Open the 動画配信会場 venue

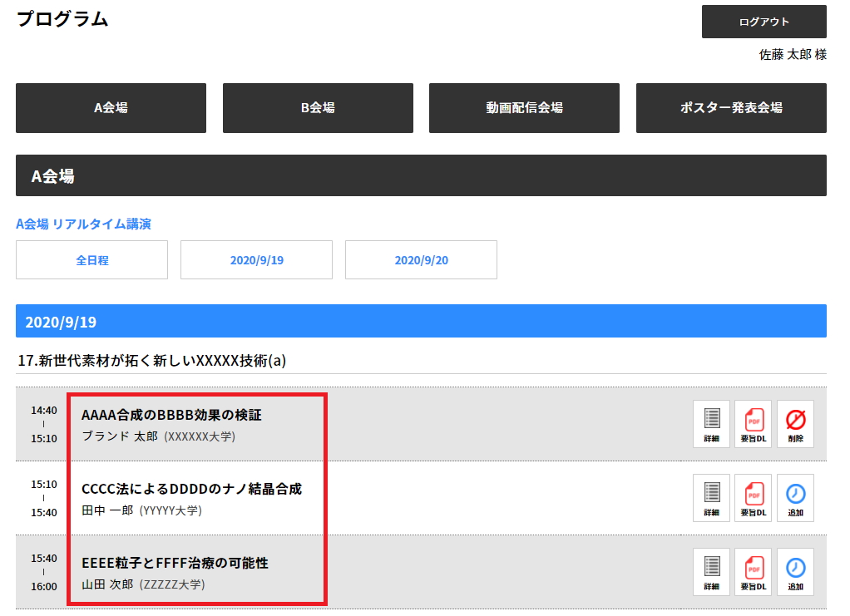pyautogui.click(x=524, y=108)
